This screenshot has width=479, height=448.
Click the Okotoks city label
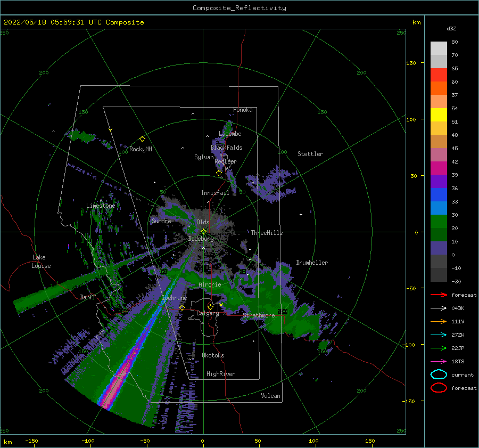click(213, 355)
